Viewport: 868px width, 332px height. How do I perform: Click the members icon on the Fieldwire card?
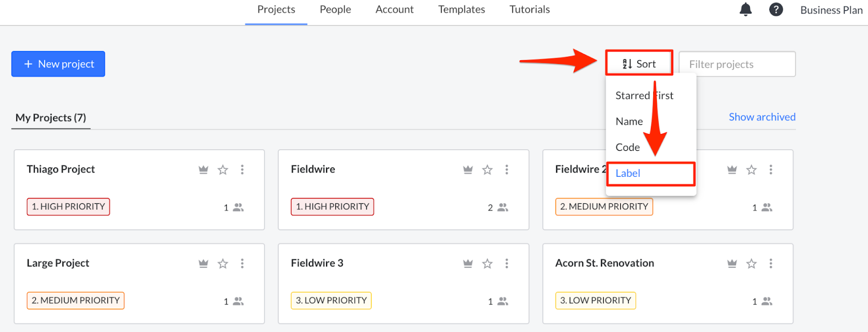pyautogui.click(x=503, y=207)
